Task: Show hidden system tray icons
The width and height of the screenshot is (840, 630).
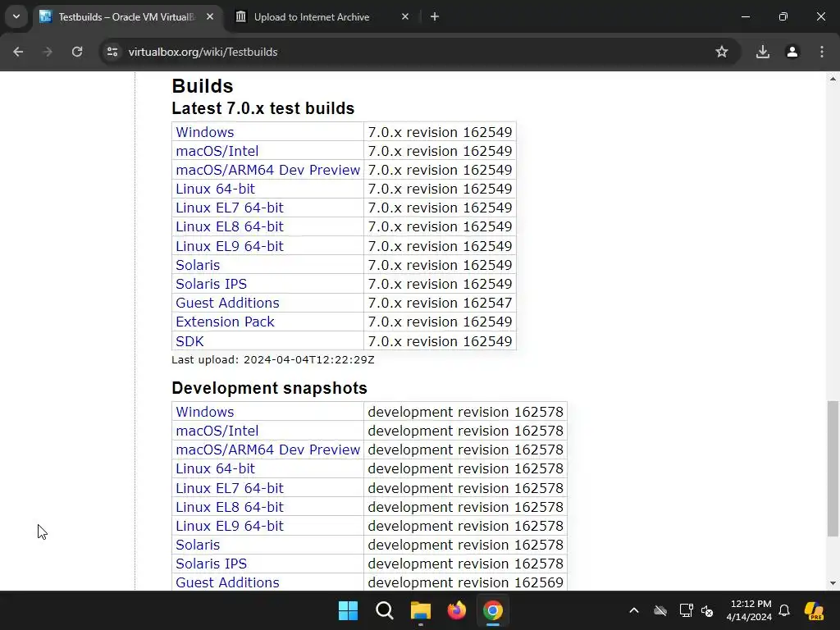Action: pos(634,610)
